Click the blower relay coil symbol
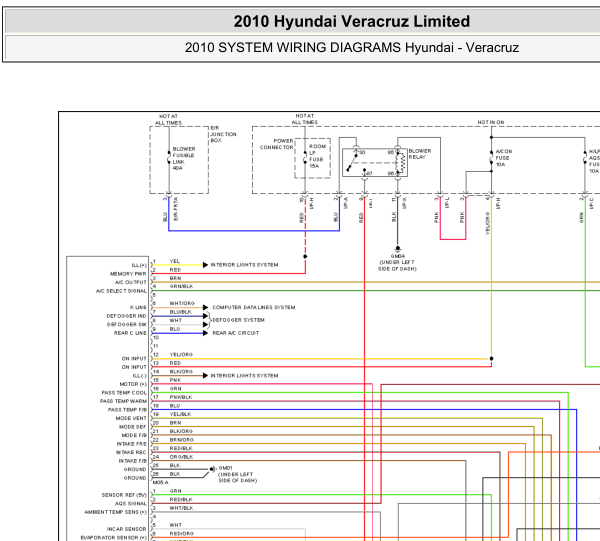 (400, 163)
